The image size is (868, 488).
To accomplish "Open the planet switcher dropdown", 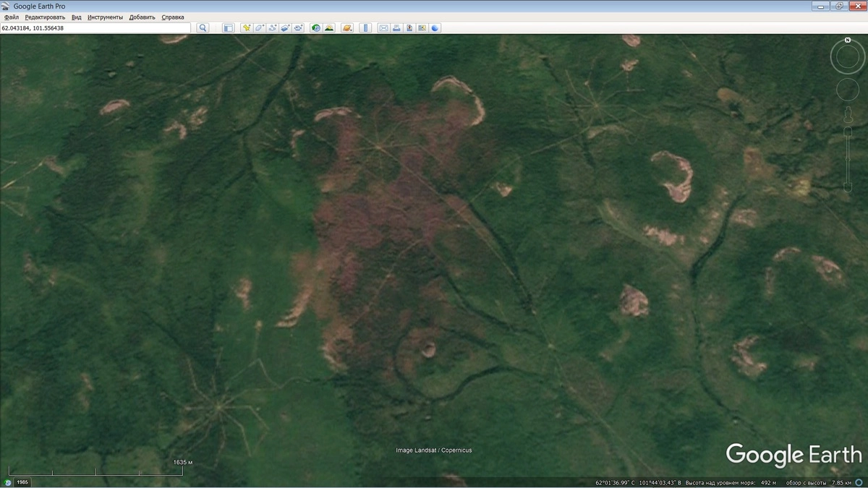I will point(347,28).
